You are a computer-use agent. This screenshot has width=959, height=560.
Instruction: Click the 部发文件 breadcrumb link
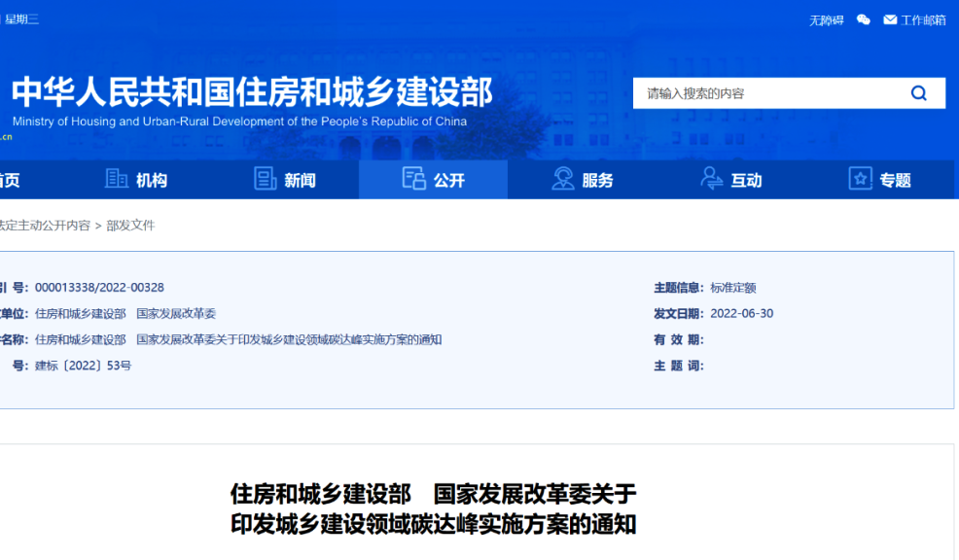[x=130, y=225]
